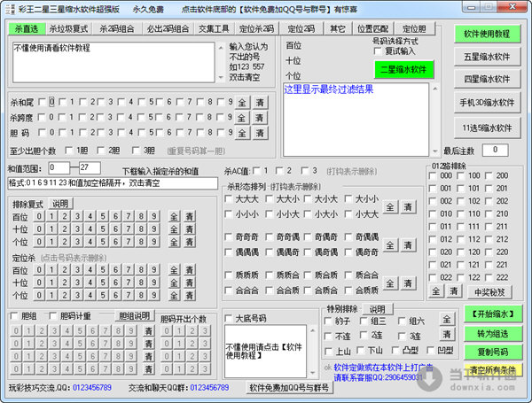Switch to the 杀垃圾复式 tab
Screen dimensions: 532x403
[68, 29]
